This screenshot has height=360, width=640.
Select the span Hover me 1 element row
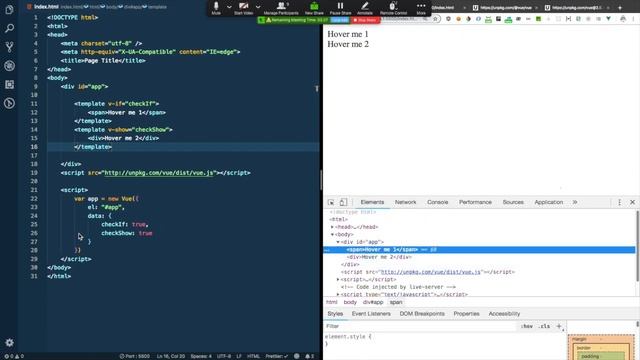[480, 249]
